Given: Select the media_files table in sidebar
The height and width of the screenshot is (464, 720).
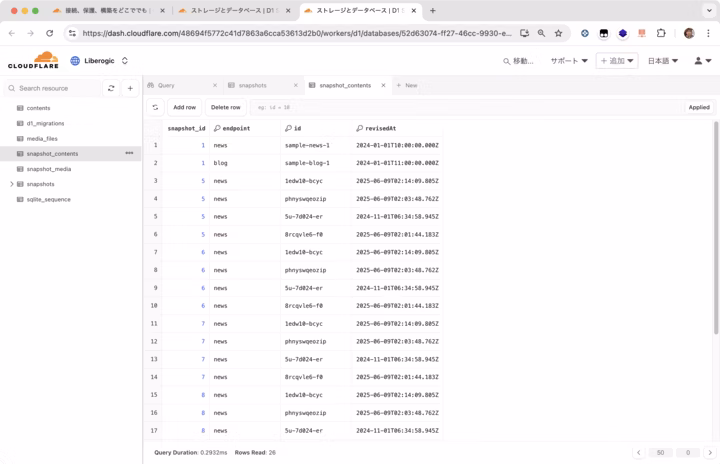Looking at the screenshot, I should [42, 138].
